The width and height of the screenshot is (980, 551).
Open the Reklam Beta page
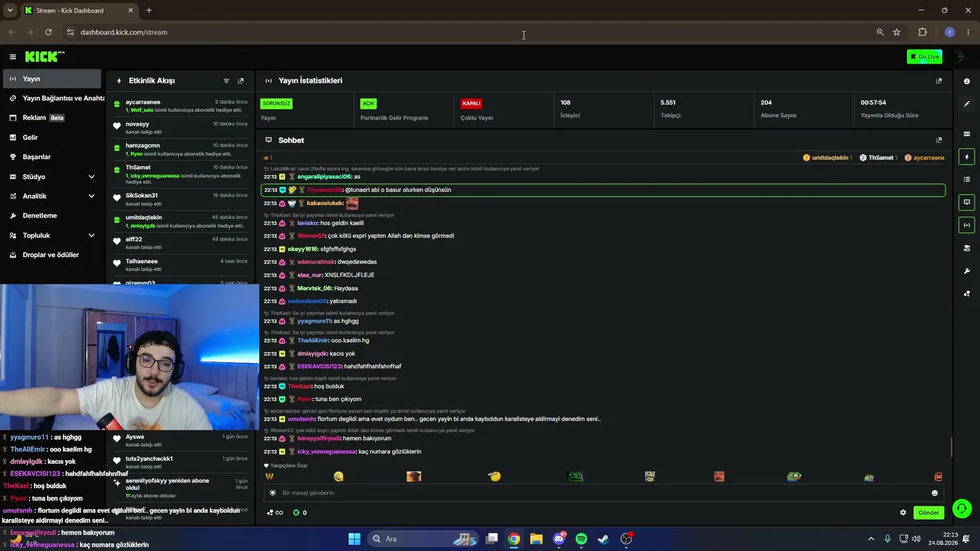point(54,118)
